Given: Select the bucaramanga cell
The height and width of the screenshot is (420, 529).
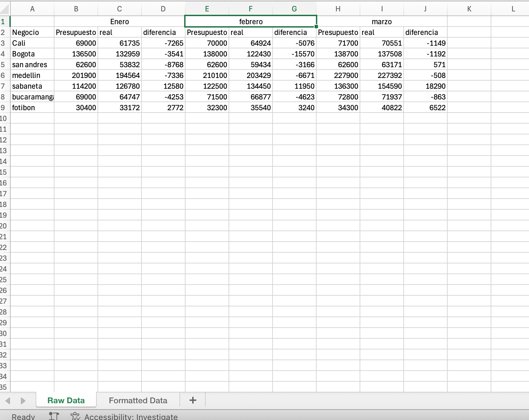Looking at the screenshot, I should tap(32, 97).
